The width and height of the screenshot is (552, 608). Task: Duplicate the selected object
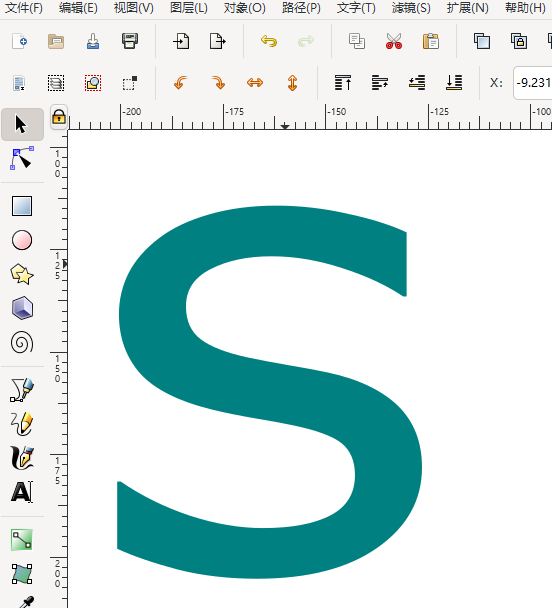(x=482, y=41)
